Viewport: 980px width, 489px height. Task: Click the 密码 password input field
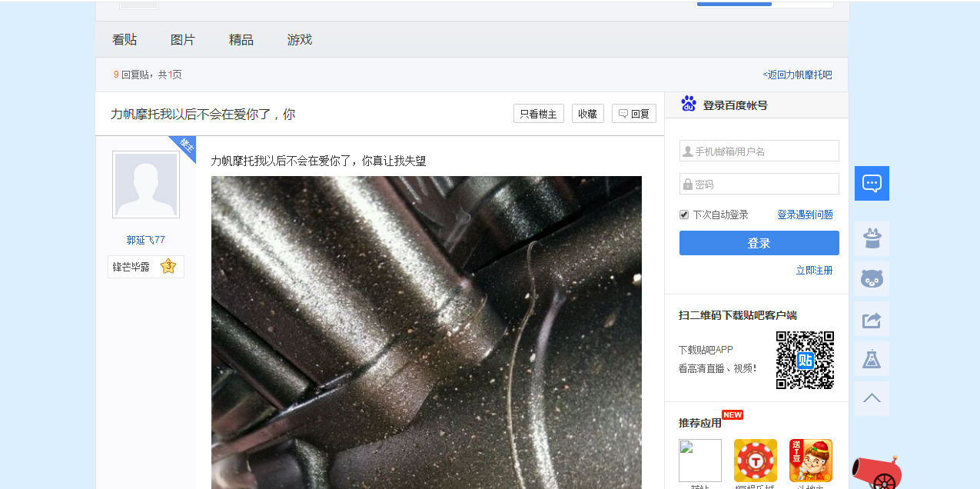pos(759,184)
